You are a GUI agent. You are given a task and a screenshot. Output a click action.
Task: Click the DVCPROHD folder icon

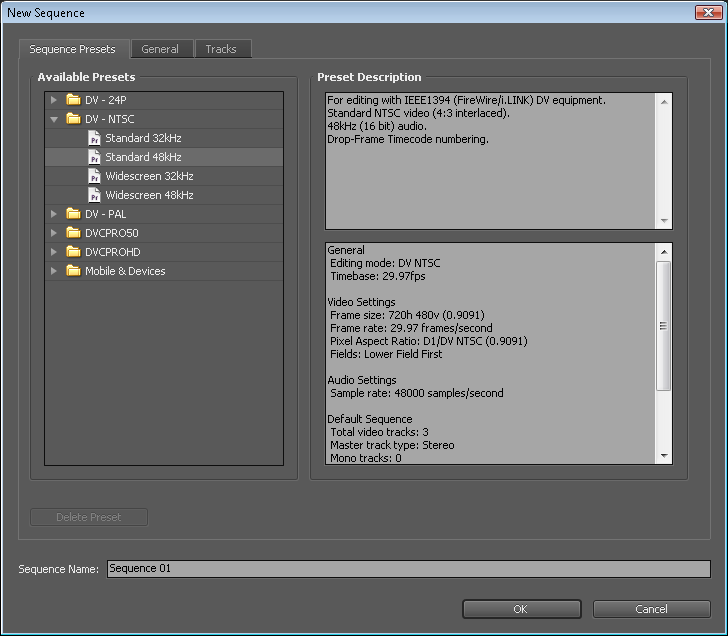tap(73, 252)
